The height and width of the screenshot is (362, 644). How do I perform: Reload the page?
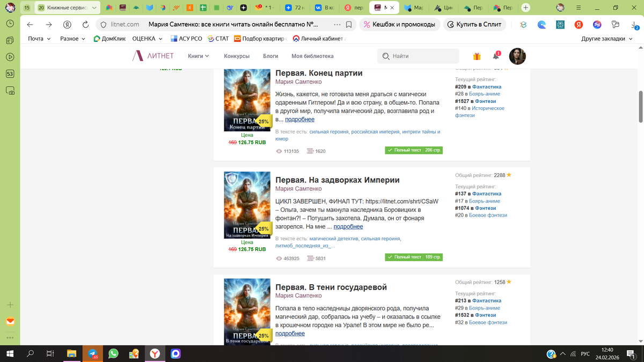[86, 25]
